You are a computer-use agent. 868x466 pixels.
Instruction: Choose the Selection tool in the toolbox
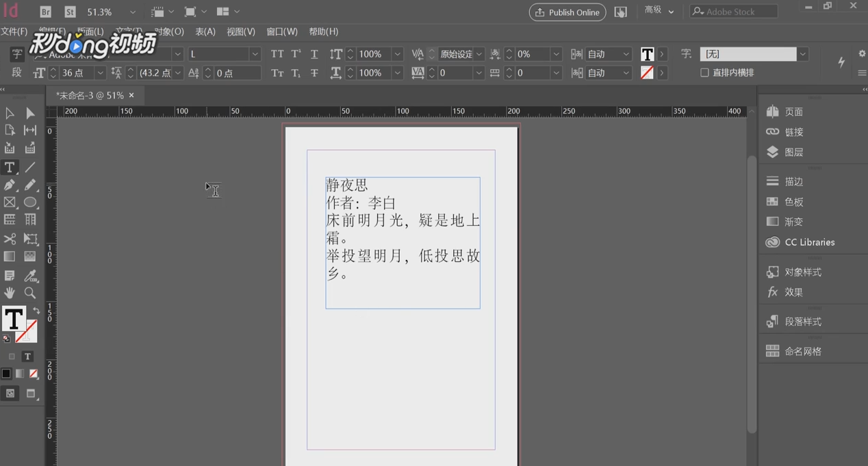(10, 114)
